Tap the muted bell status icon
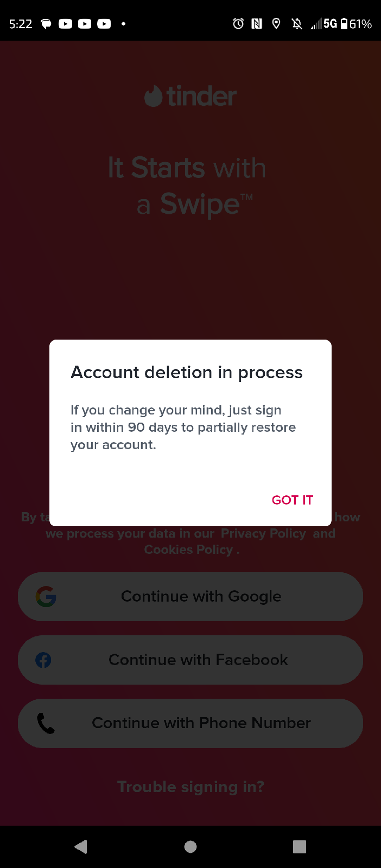Viewport: 381px width, 868px height. coord(296,23)
